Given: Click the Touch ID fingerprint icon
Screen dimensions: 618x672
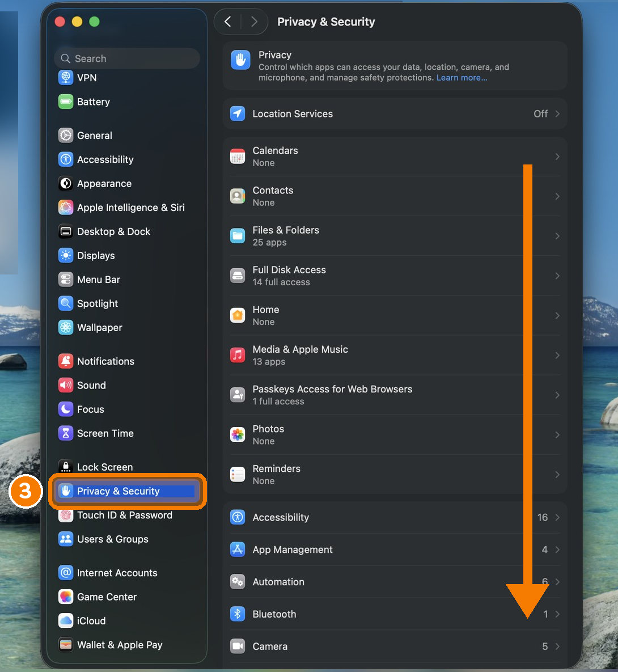Looking at the screenshot, I should pyautogui.click(x=66, y=515).
